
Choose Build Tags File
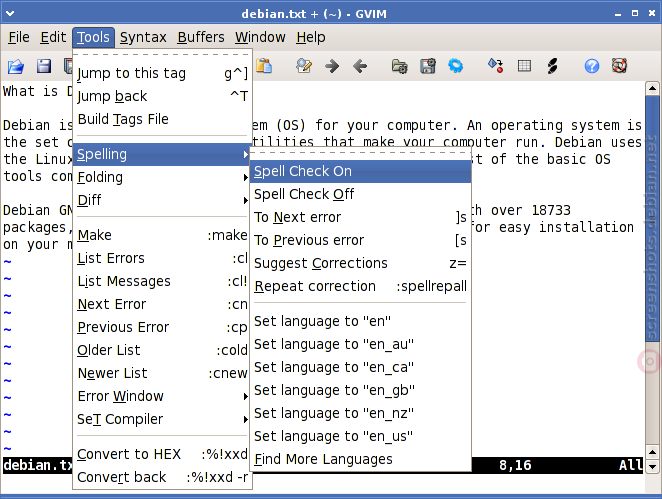point(163,119)
